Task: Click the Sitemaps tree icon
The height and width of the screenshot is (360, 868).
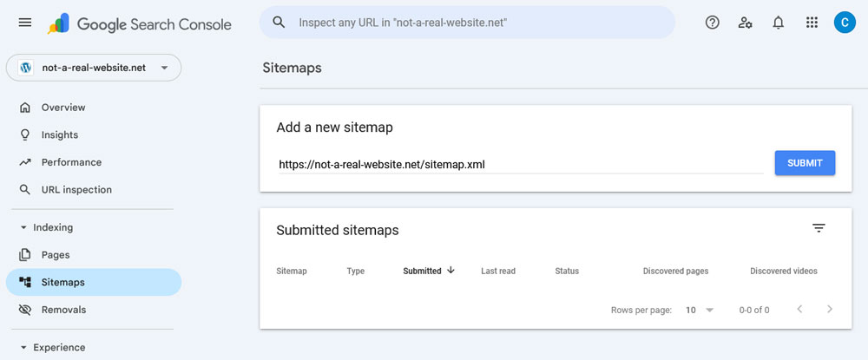Action: coord(25,282)
